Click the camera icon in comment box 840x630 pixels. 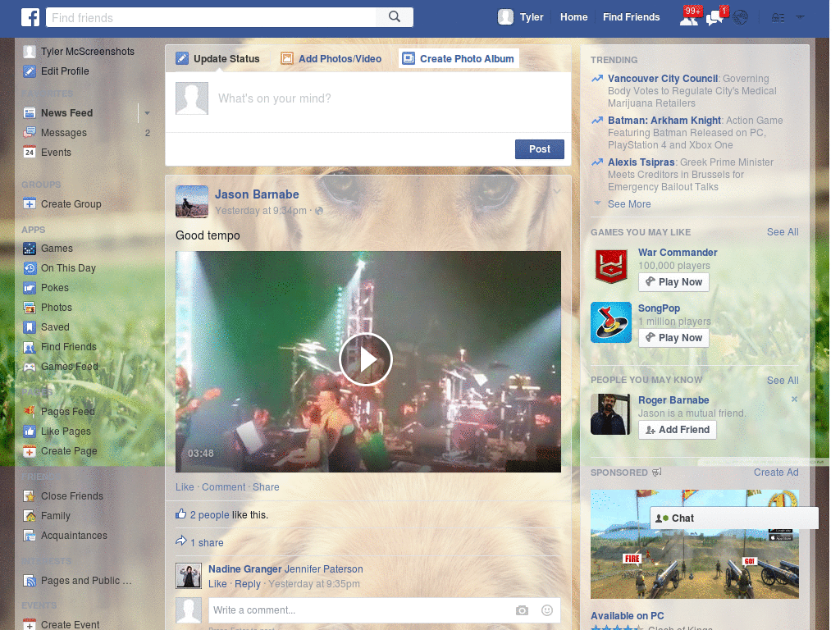[x=522, y=610]
